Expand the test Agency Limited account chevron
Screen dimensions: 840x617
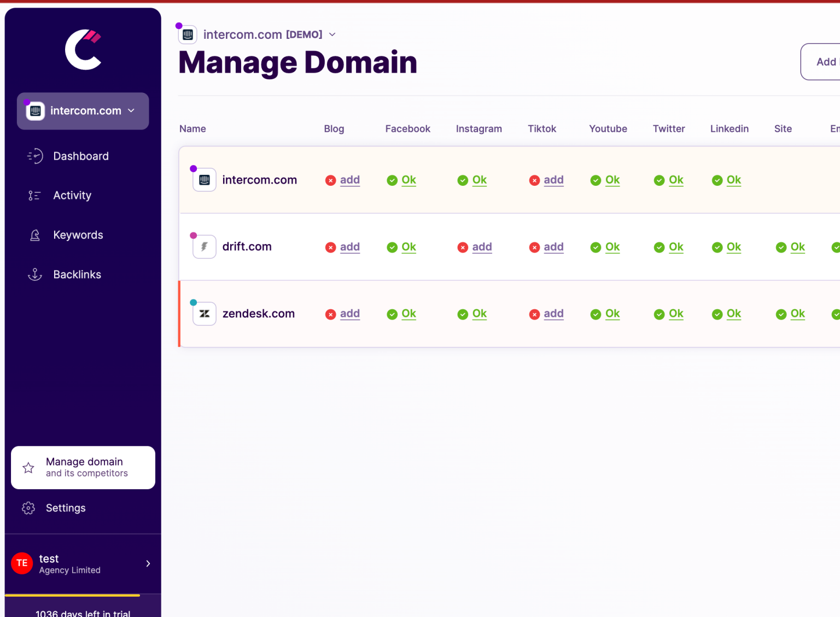tap(147, 563)
